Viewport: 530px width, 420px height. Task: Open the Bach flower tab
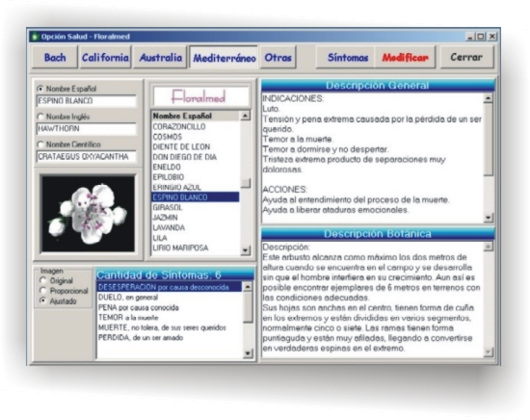coord(55,58)
